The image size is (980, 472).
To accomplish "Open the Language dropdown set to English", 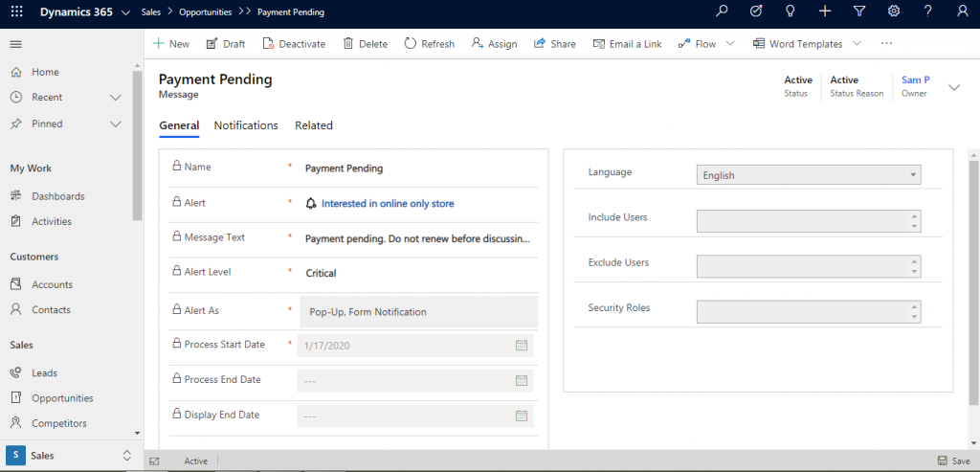I will point(809,175).
